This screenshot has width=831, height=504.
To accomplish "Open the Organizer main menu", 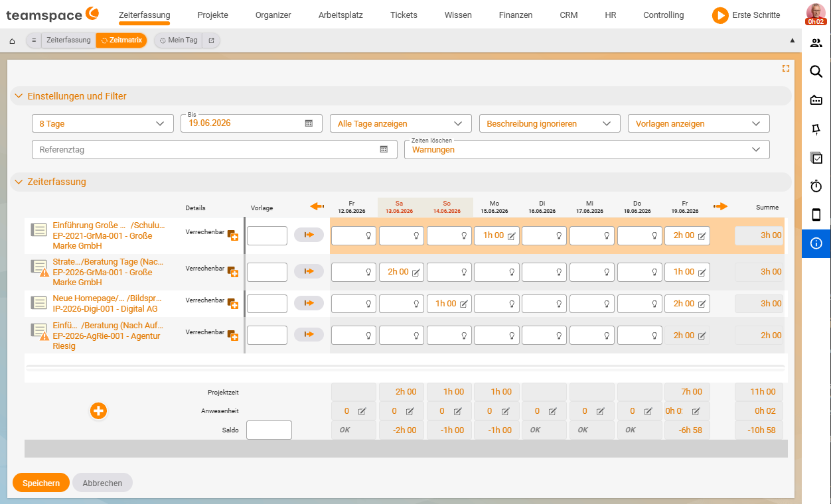I will pyautogui.click(x=273, y=15).
